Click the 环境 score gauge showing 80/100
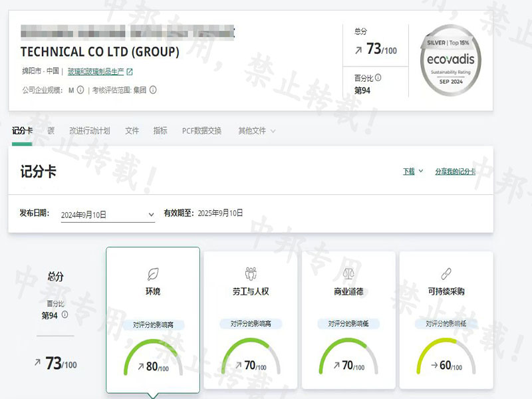 pyautogui.click(x=153, y=362)
